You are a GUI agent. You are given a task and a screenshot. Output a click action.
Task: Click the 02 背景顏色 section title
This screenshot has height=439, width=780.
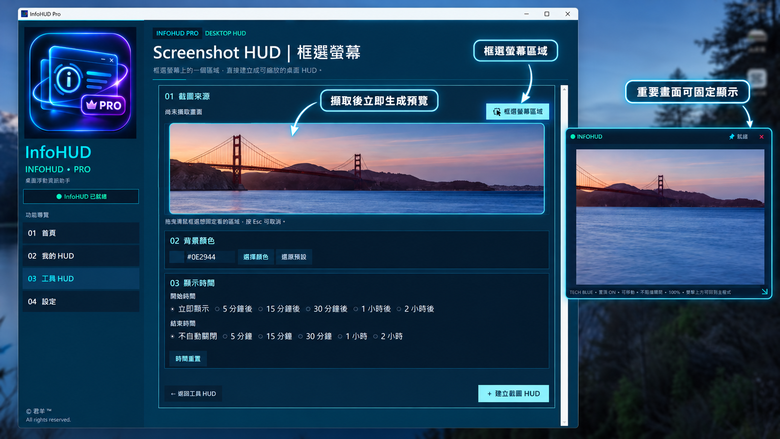coord(192,241)
